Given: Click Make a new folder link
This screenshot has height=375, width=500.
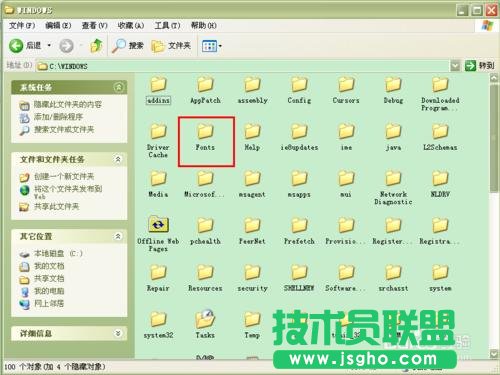Looking at the screenshot, I should tap(57, 176).
